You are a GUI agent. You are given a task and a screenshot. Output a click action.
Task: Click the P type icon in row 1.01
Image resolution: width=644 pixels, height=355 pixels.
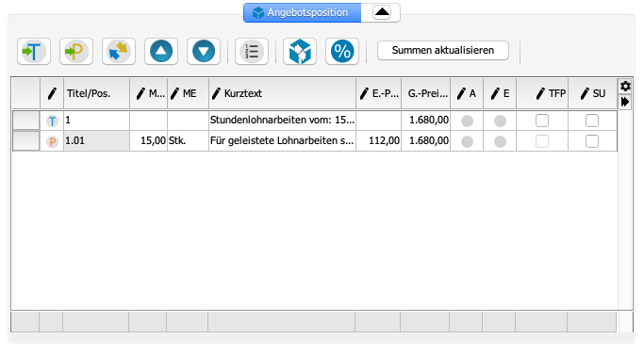click(x=52, y=141)
